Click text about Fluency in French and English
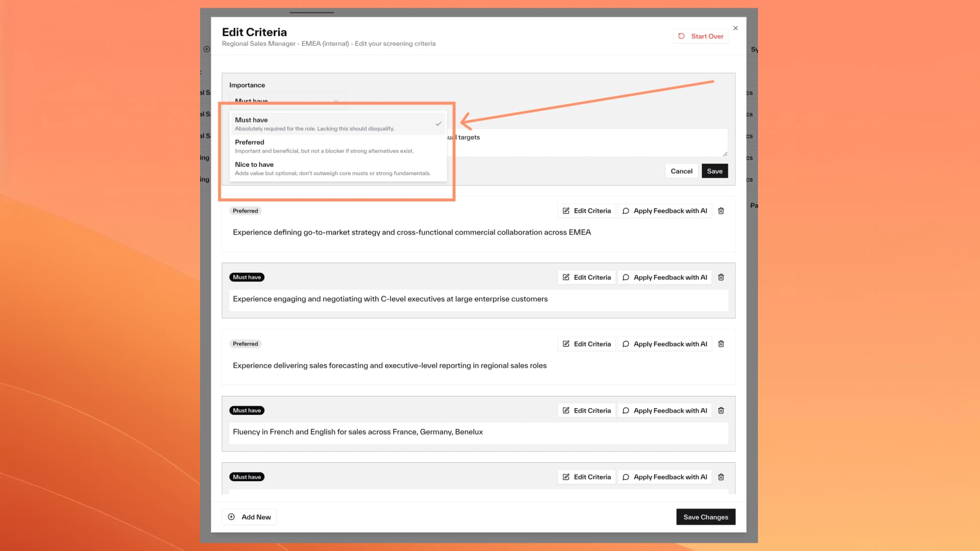This screenshot has height=551, width=980. pos(358,432)
